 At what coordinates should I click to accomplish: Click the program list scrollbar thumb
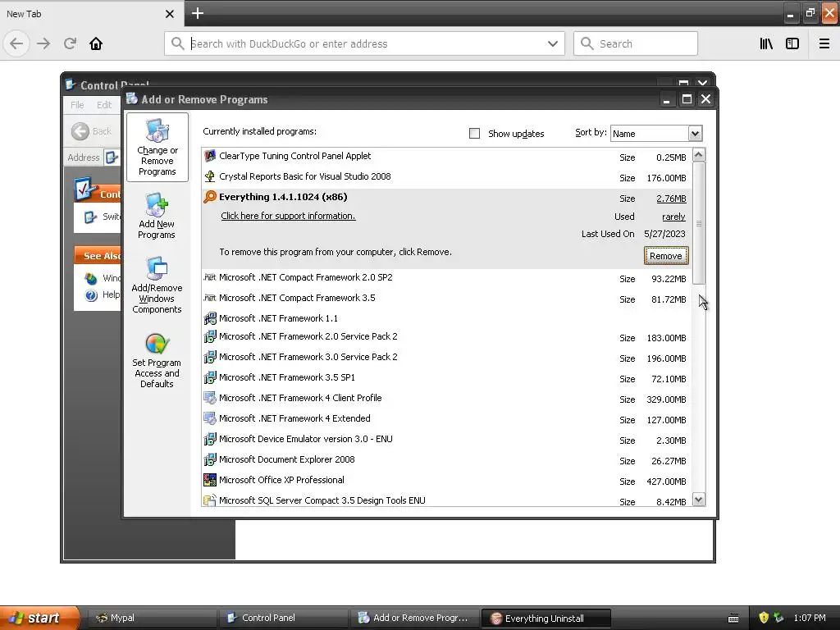click(x=698, y=223)
